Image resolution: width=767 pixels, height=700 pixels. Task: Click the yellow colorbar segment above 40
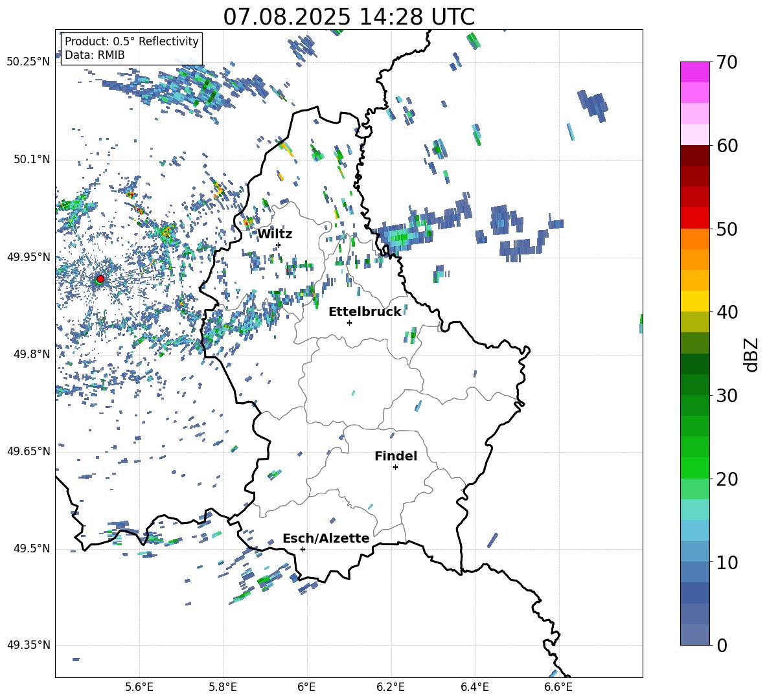pos(694,301)
